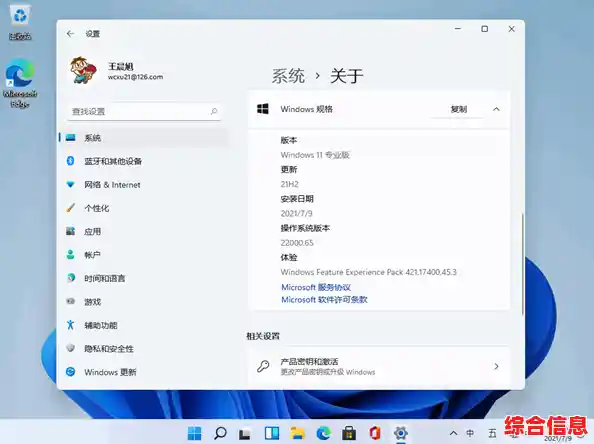
Task: Click the 复制 button for Windows specs
Action: (458, 109)
